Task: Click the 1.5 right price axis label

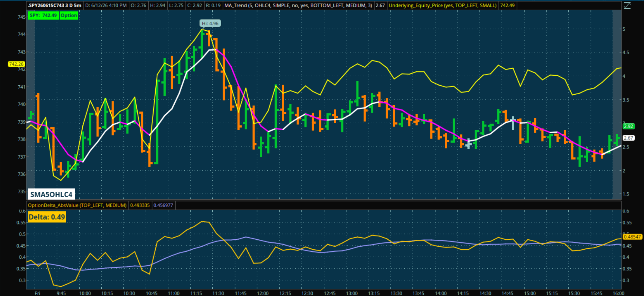Action: click(626, 194)
